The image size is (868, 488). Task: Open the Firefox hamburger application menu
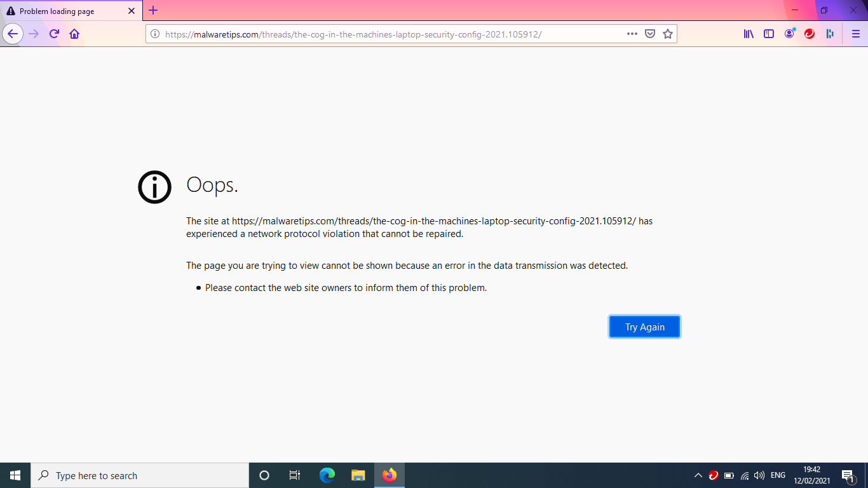tap(855, 34)
